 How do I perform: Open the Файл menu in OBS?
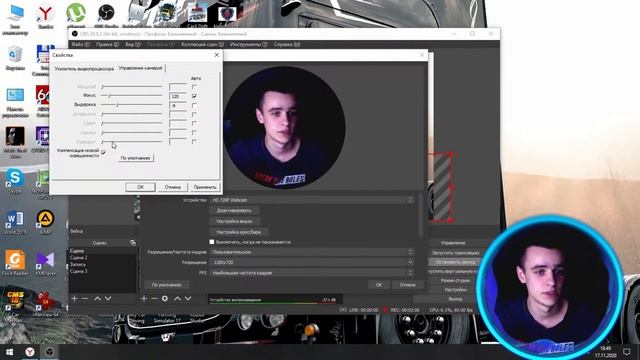tap(80, 44)
